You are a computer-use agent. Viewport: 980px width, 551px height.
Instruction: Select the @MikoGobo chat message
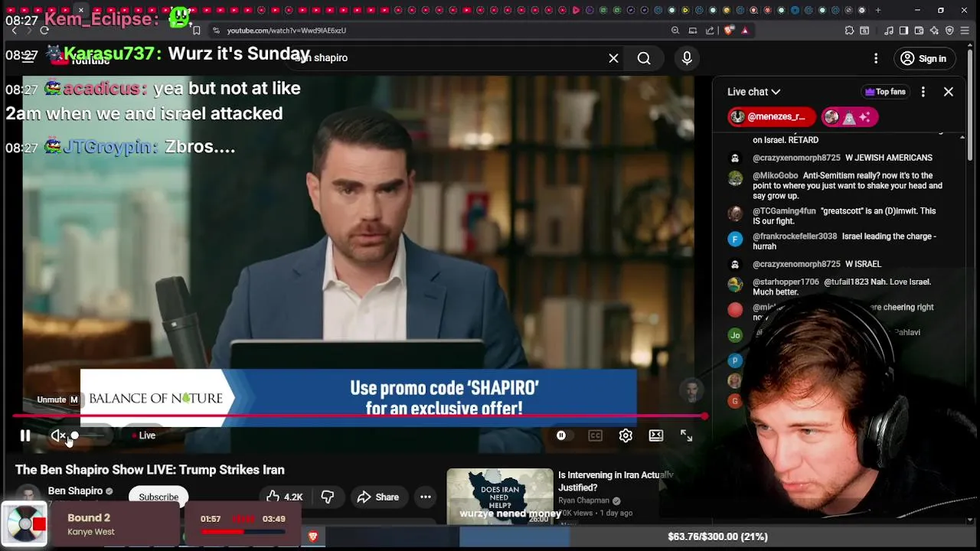[835, 185]
